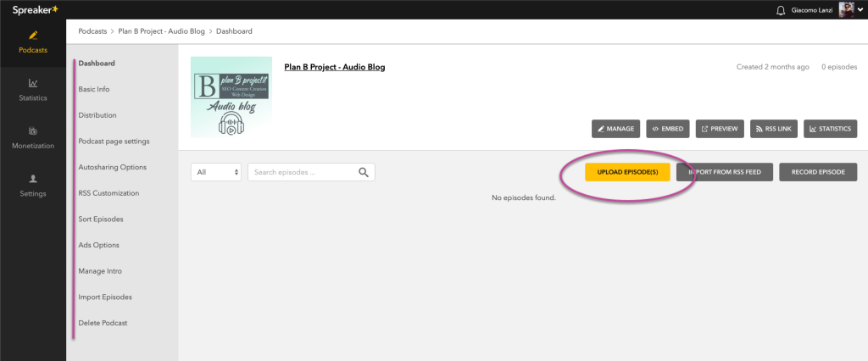
Task: Select the Created 2 months ago text
Action: pyautogui.click(x=773, y=67)
